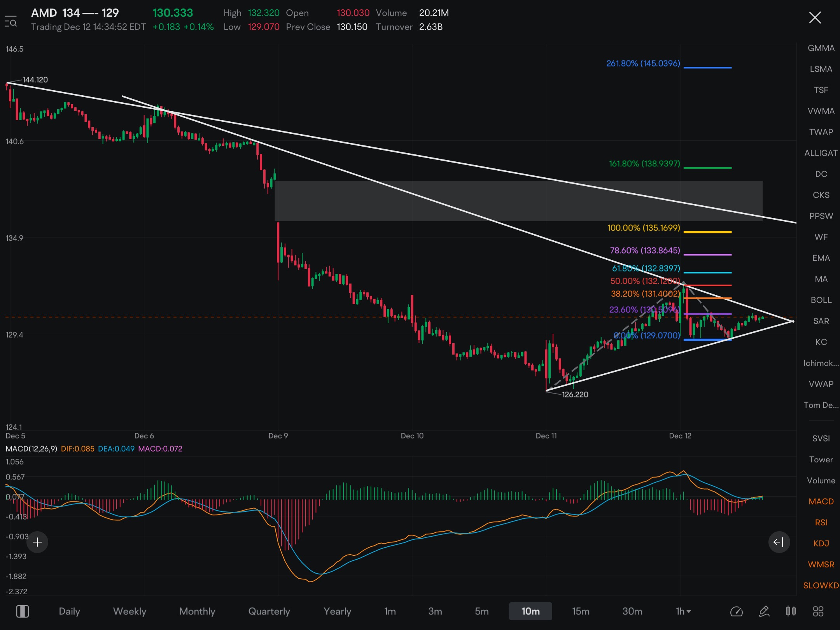Screen dimensions: 840x630
Task: Enable the VWMA indicator
Action: click(821, 111)
